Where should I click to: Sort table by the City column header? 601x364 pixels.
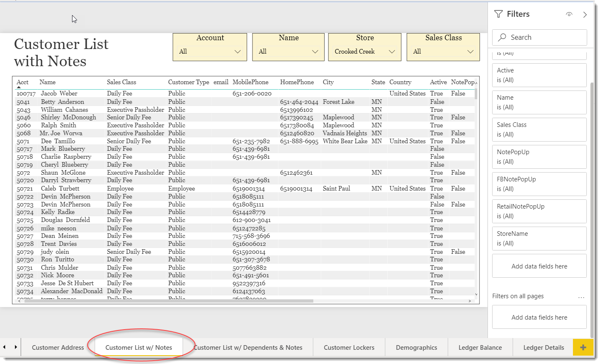pyautogui.click(x=328, y=82)
